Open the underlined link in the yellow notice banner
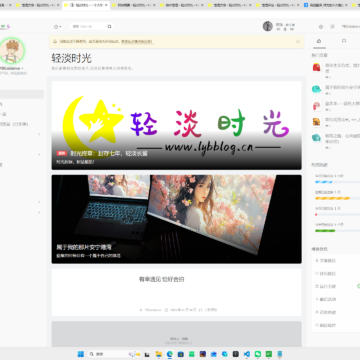 pos(137,42)
